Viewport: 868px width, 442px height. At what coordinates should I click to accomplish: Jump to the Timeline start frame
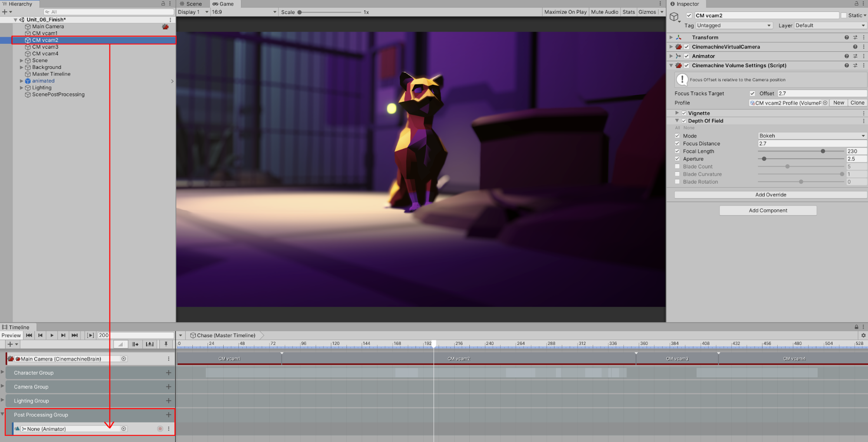click(29, 335)
